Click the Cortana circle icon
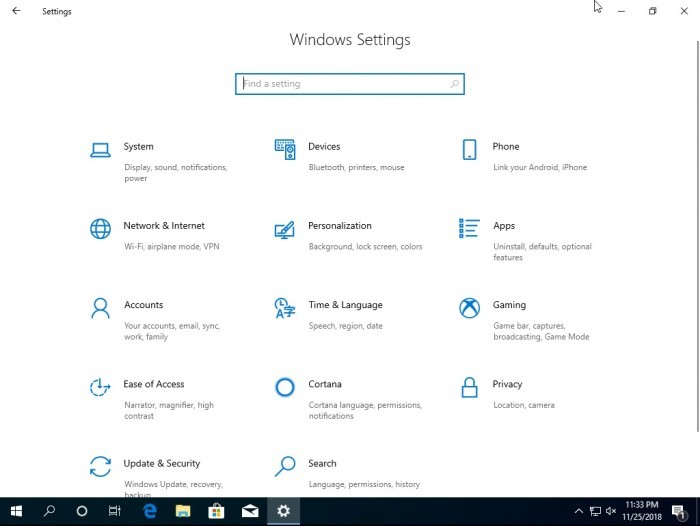Image resolution: width=700 pixels, height=526 pixels. (x=285, y=387)
